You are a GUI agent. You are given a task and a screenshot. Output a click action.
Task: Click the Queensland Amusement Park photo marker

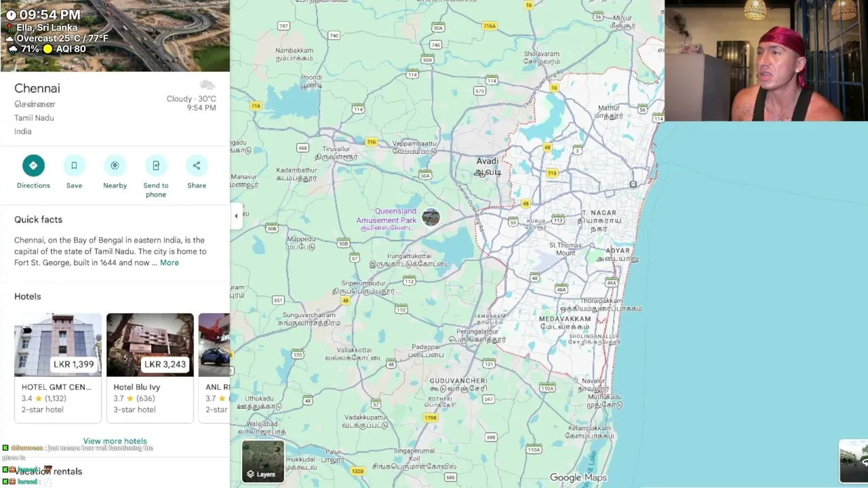click(x=431, y=217)
